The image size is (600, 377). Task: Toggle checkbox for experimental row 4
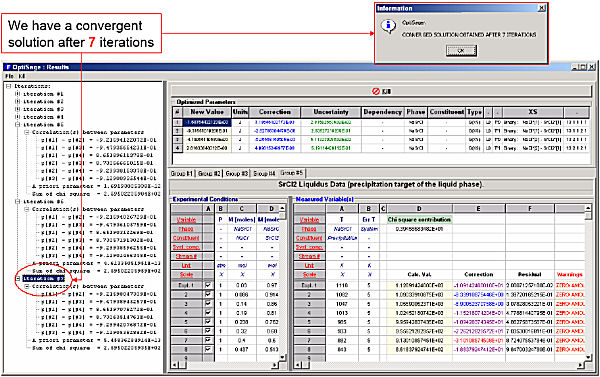coord(208,313)
